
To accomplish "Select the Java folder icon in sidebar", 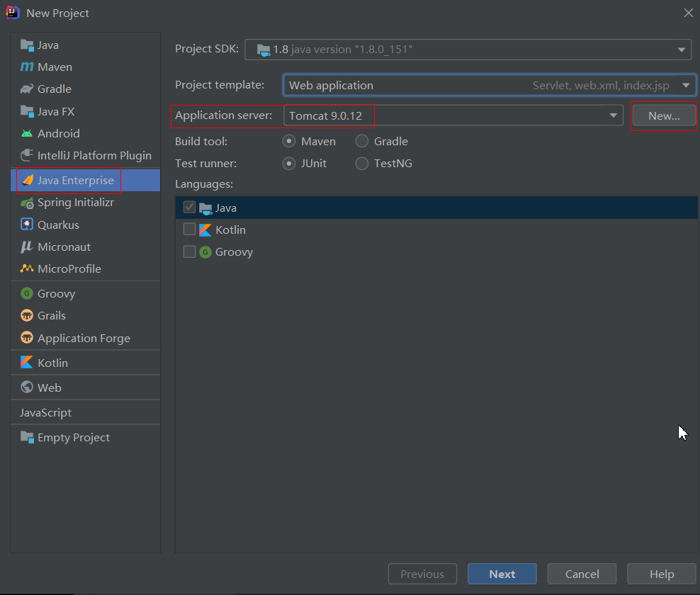I will pyautogui.click(x=27, y=45).
